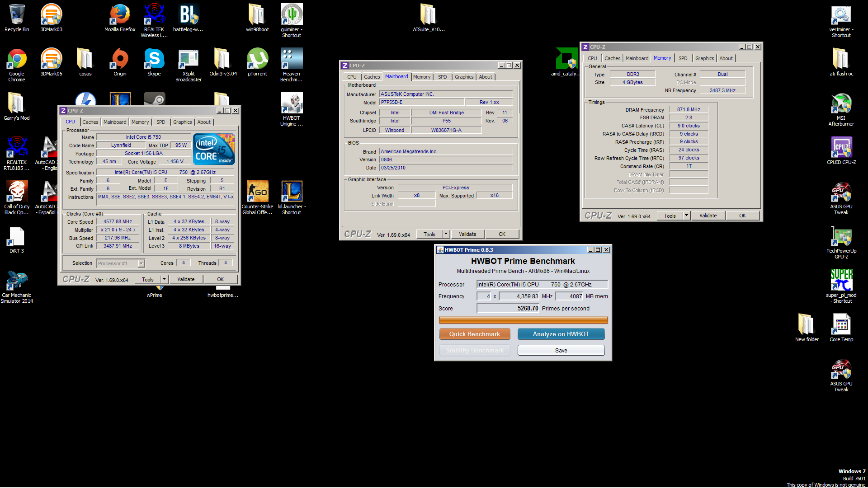The image size is (868, 488).
Task: Open the New folder on desktop
Action: pyautogui.click(x=807, y=328)
